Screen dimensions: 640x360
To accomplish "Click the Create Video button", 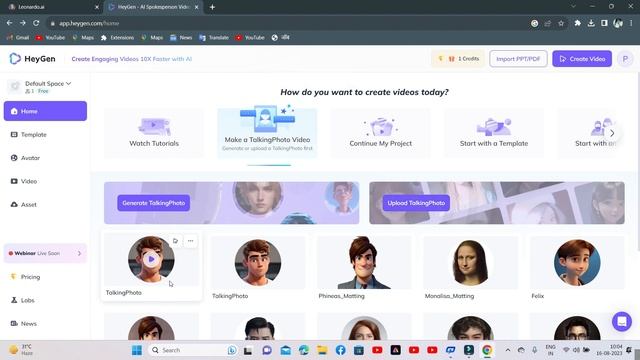I will tap(582, 59).
